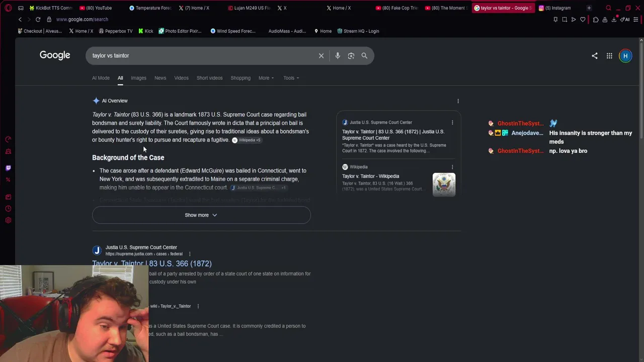
Task: Open the Wikipedia source card title
Action: pos(371,176)
